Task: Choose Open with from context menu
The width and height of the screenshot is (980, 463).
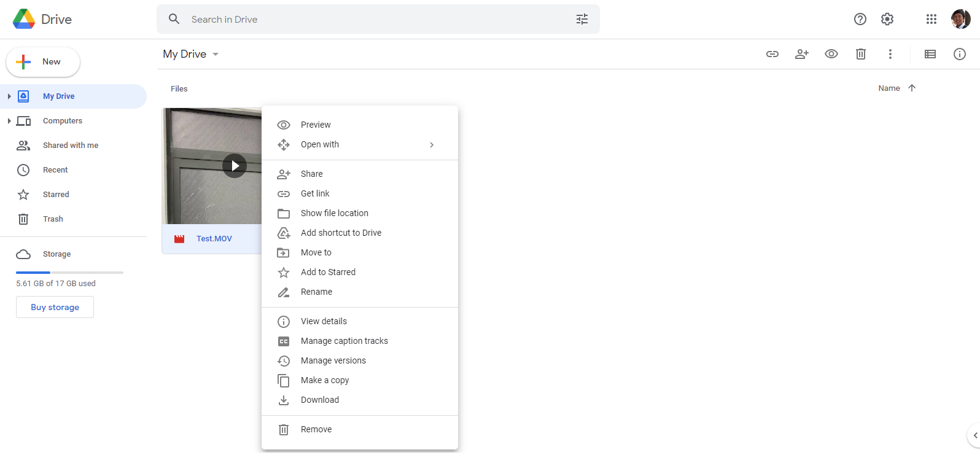Action: (360, 144)
